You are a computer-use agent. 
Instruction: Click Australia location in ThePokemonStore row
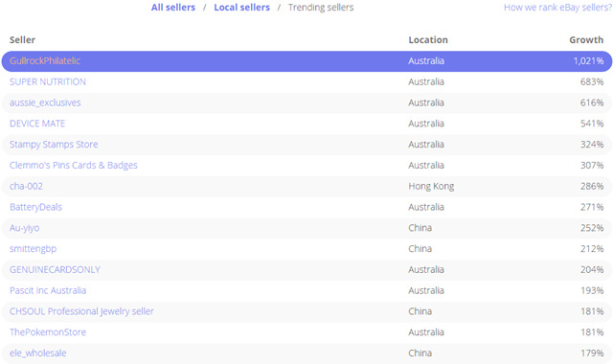click(426, 332)
